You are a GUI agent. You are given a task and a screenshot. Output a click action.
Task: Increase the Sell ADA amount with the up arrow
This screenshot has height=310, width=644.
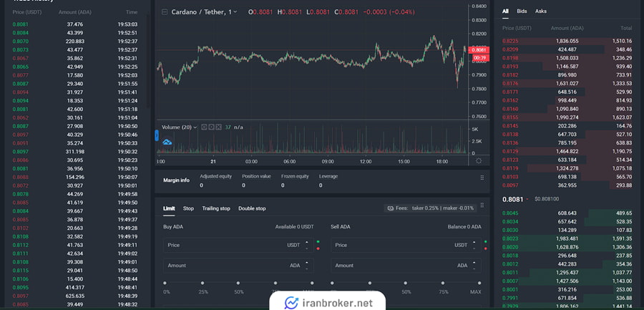474,262
